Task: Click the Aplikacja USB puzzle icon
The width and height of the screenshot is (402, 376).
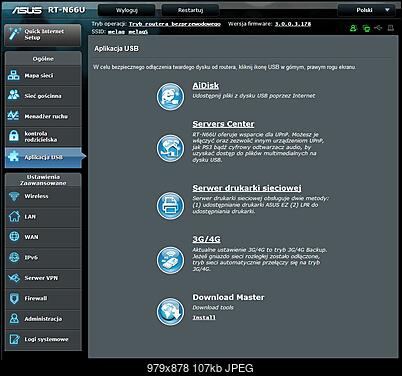Action: [14, 157]
